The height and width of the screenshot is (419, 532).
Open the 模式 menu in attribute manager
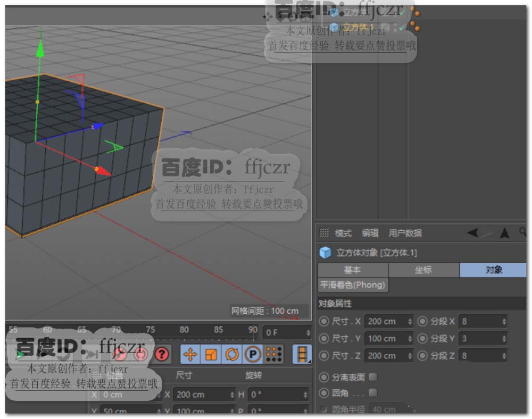point(343,233)
